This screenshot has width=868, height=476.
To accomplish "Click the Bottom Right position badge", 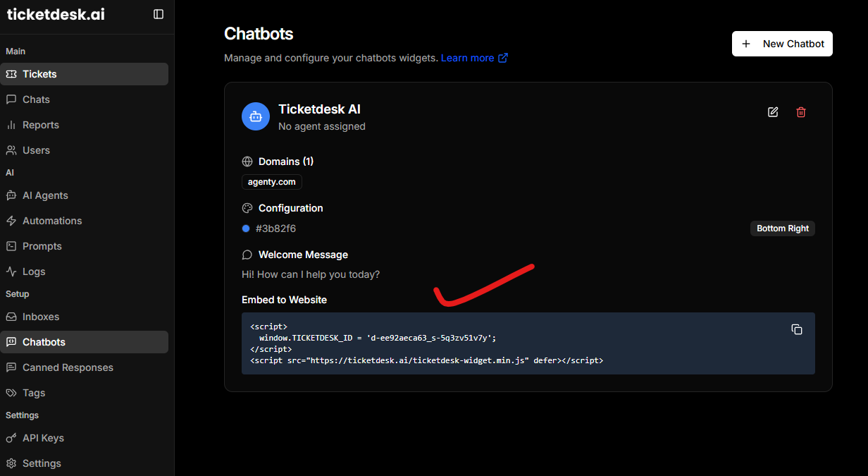I will [782, 228].
